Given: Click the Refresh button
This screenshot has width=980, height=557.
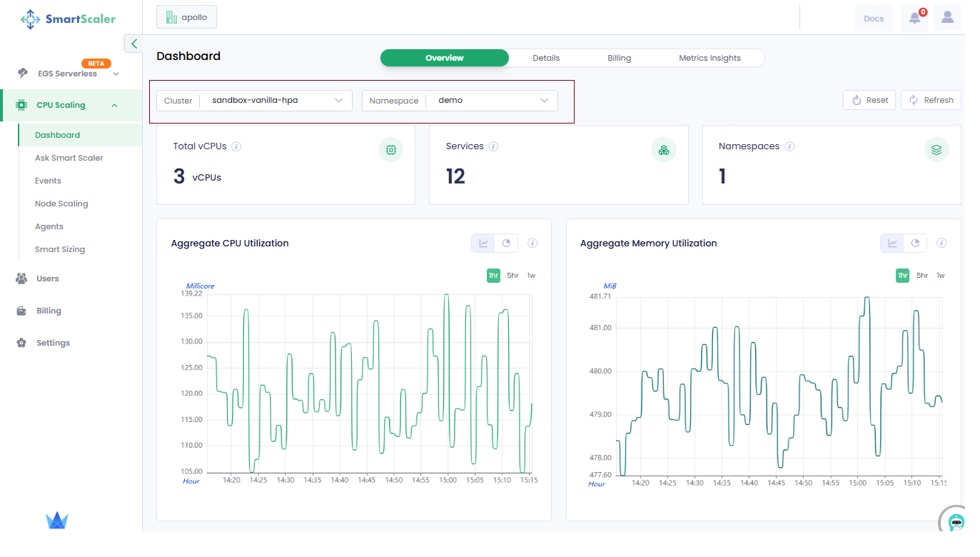Looking at the screenshot, I should point(931,100).
